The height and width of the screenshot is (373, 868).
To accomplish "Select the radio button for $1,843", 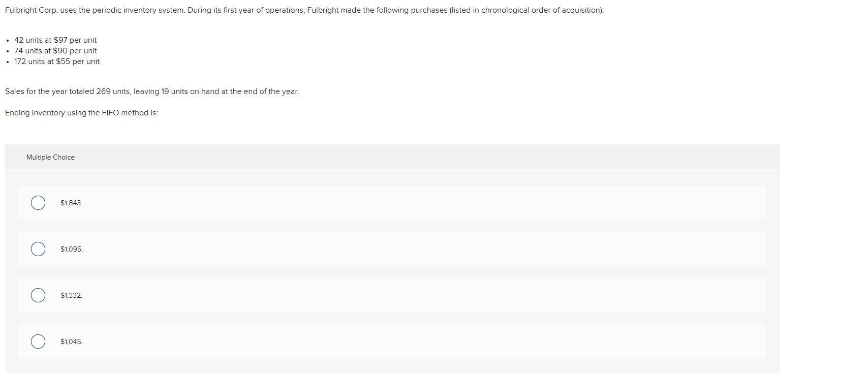I will click(38, 202).
